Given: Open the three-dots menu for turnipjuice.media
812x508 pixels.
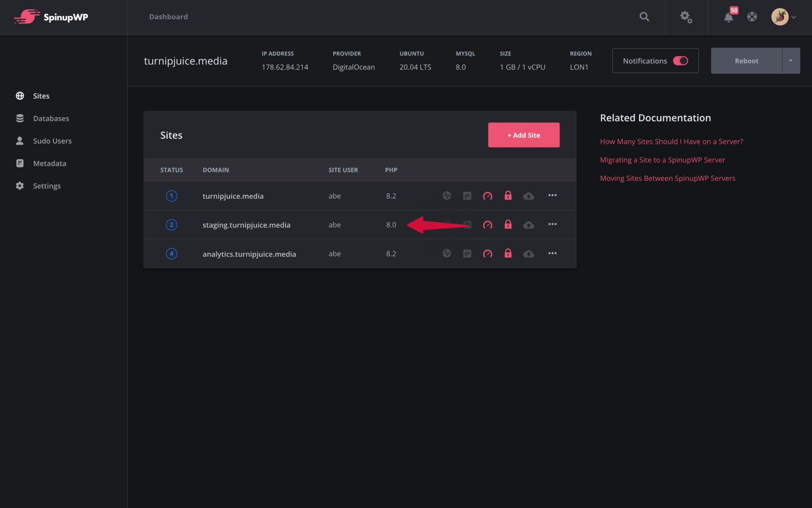Looking at the screenshot, I should point(552,195).
